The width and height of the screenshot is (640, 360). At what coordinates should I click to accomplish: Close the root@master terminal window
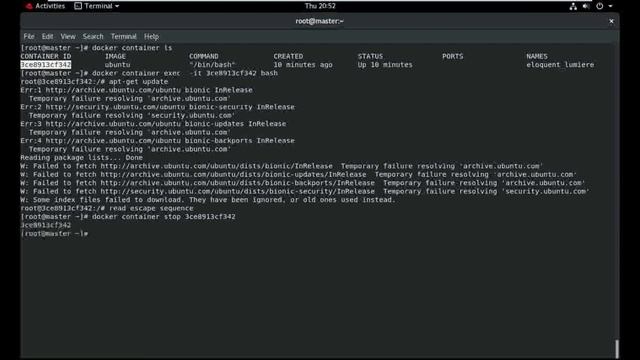611,21
